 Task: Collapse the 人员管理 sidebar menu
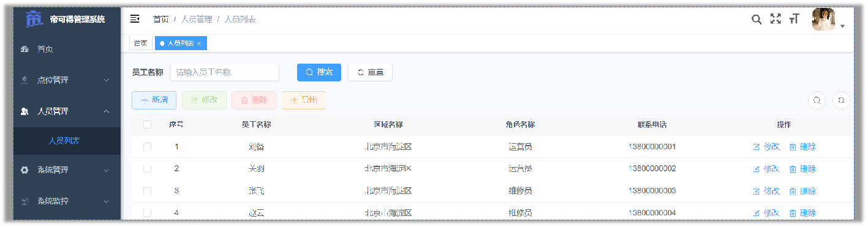point(67,111)
